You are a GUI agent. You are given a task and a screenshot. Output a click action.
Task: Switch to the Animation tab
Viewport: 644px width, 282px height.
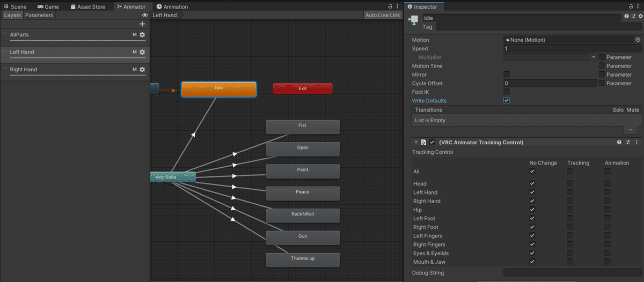tap(172, 7)
